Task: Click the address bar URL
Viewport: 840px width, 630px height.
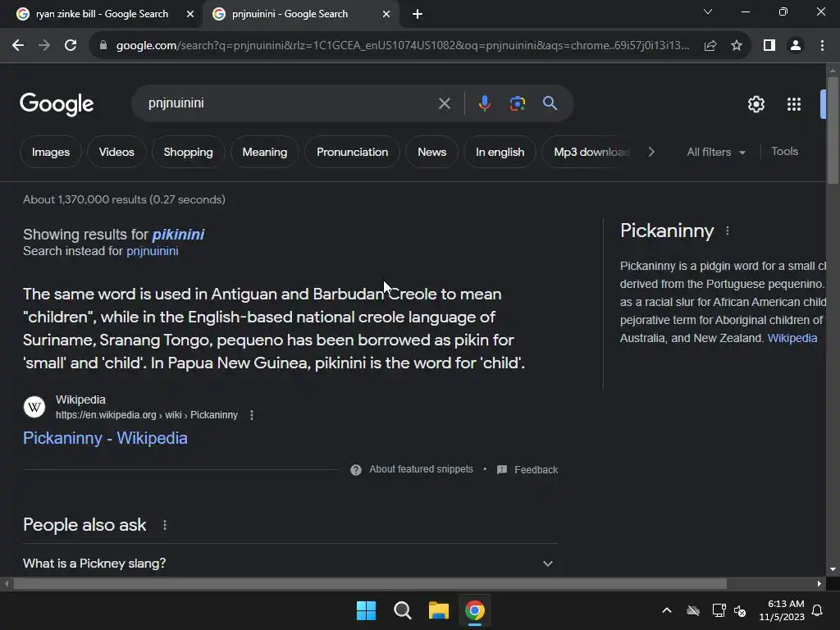Action: point(403,46)
